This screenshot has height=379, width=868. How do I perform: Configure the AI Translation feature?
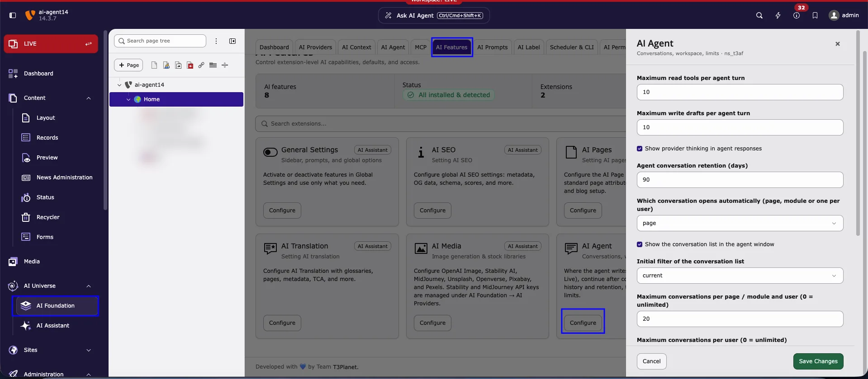click(x=282, y=323)
